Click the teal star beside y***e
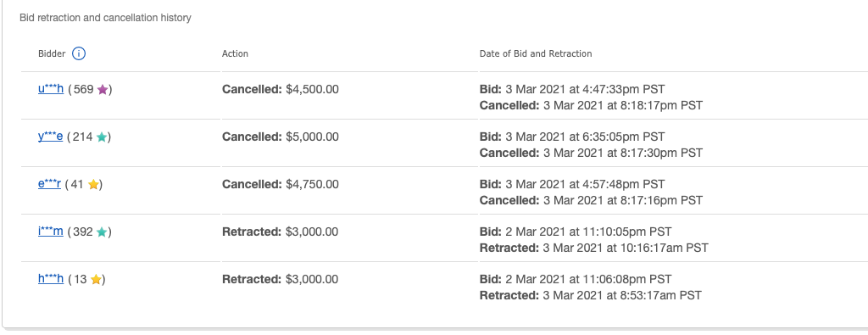This screenshot has height=335, width=868. point(102,137)
